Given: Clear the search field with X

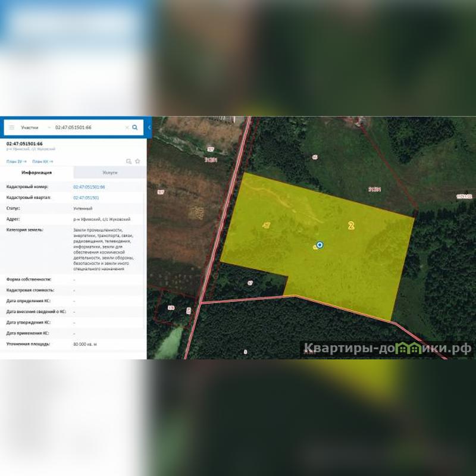Looking at the screenshot, I should 126,127.
